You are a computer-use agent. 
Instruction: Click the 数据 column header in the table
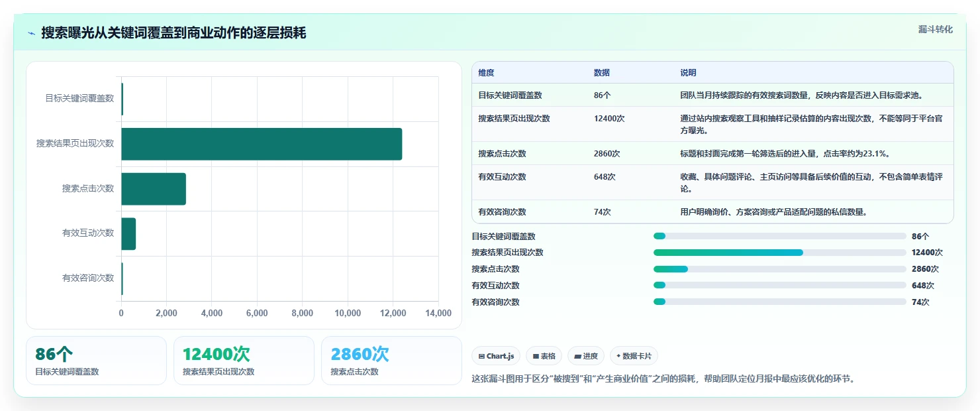click(x=602, y=73)
